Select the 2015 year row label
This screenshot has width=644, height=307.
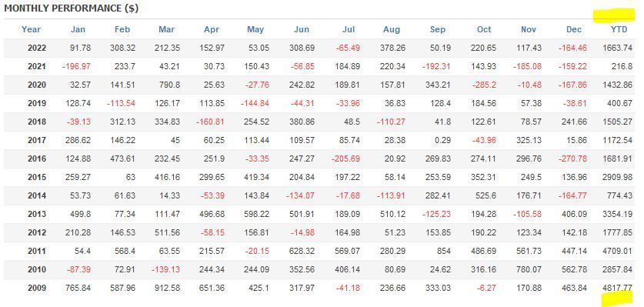tap(37, 177)
